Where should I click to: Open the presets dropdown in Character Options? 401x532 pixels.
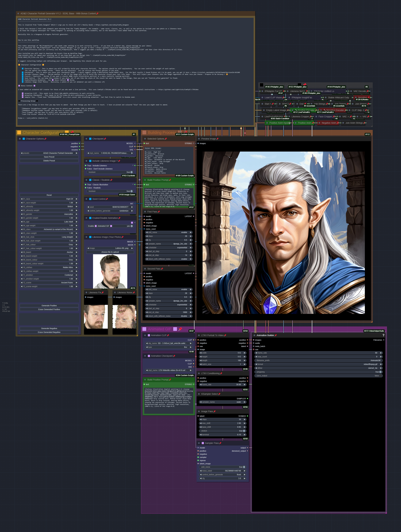coord(49,153)
